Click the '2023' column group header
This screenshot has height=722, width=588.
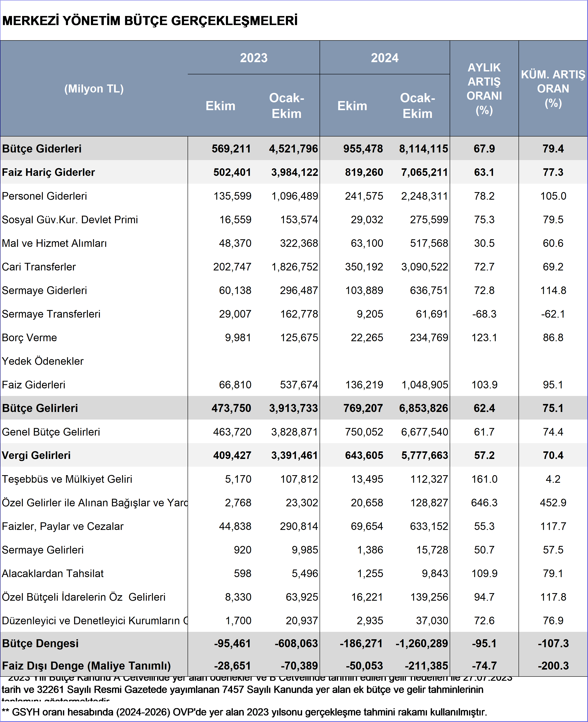(254, 58)
